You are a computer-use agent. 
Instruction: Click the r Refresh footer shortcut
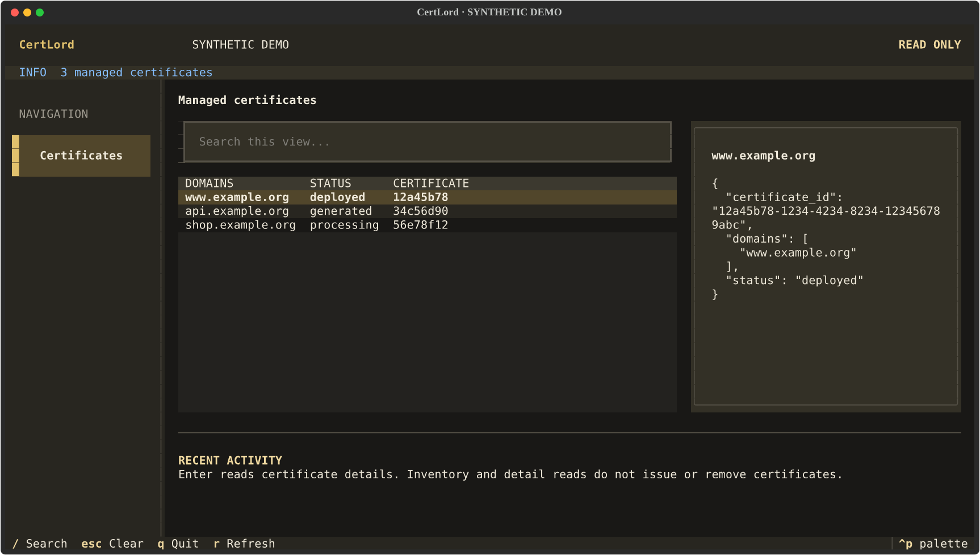(244, 544)
